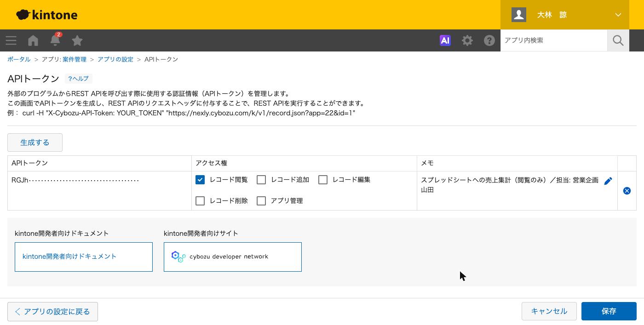
Task: Click the curl example text line
Action: tap(182, 113)
